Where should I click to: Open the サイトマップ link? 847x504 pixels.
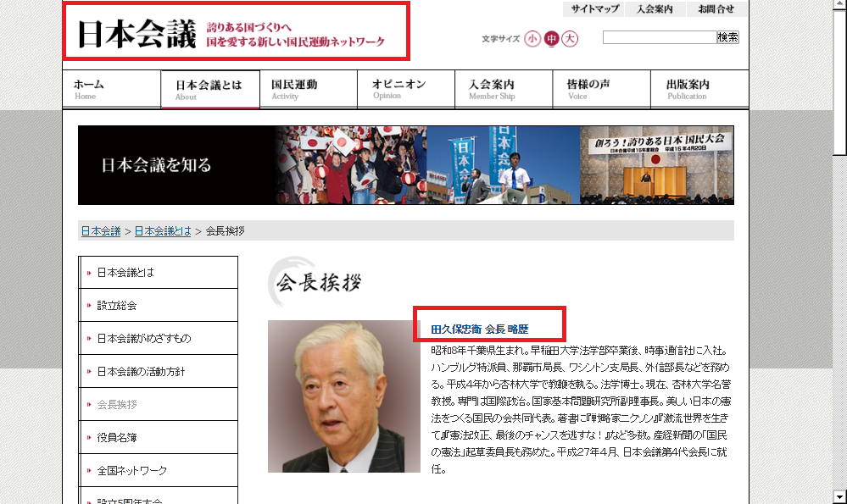(x=594, y=9)
